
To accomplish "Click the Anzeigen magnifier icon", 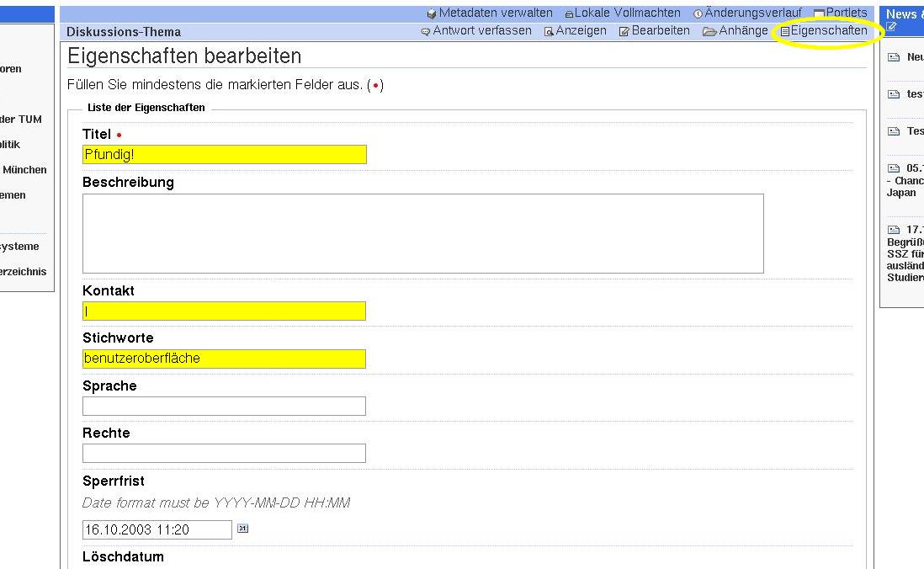I will click(549, 32).
